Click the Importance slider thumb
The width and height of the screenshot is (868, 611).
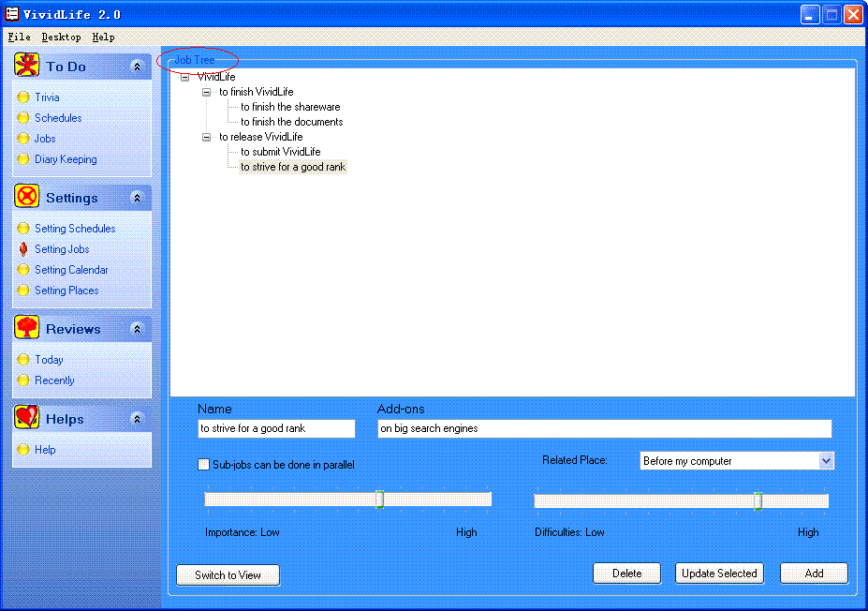pos(380,499)
